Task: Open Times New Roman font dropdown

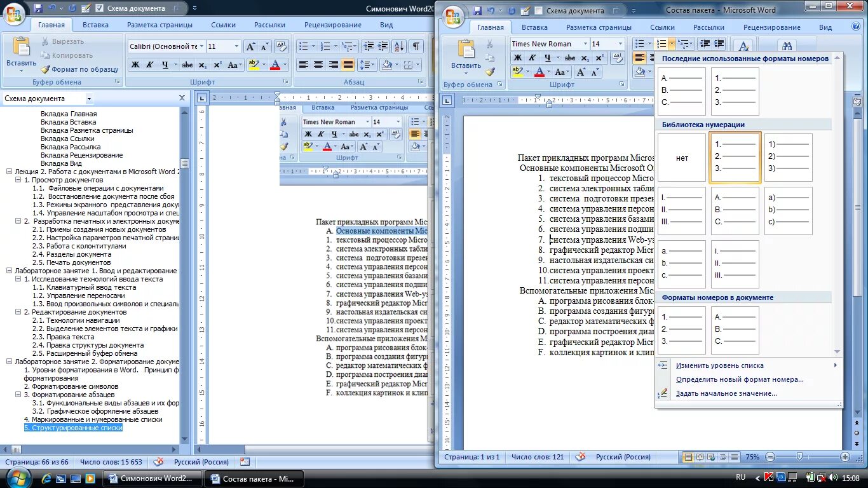Action: (584, 44)
